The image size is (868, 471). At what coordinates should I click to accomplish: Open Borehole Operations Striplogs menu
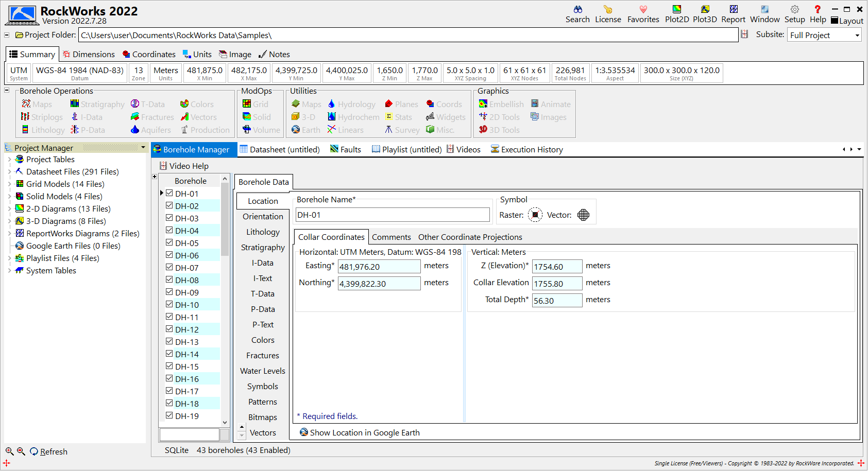point(42,117)
